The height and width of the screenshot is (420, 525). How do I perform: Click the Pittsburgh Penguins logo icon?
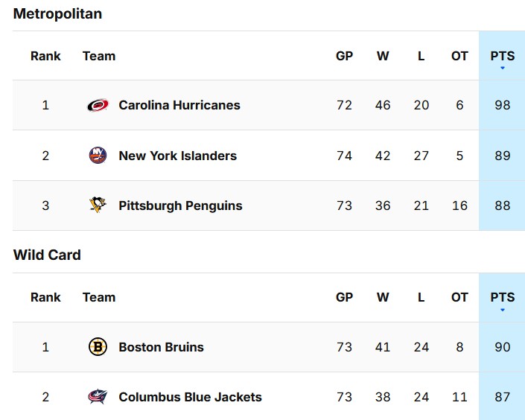[98, 206]
